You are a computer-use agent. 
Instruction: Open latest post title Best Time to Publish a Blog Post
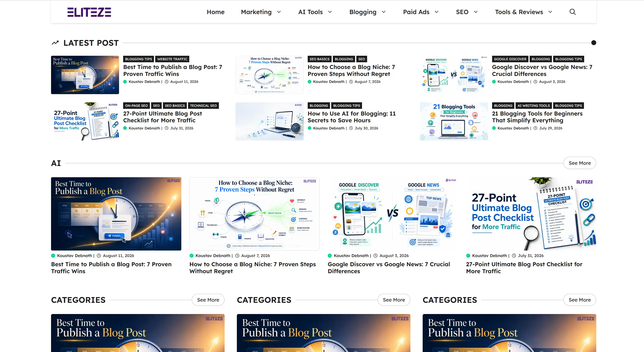point(173,70)
